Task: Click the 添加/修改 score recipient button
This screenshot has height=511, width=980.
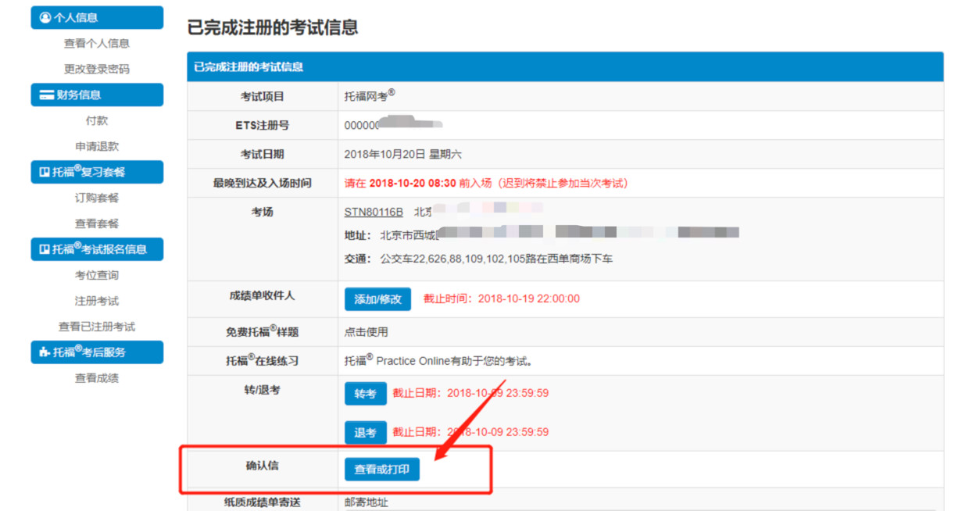Action: pos(377,299)
